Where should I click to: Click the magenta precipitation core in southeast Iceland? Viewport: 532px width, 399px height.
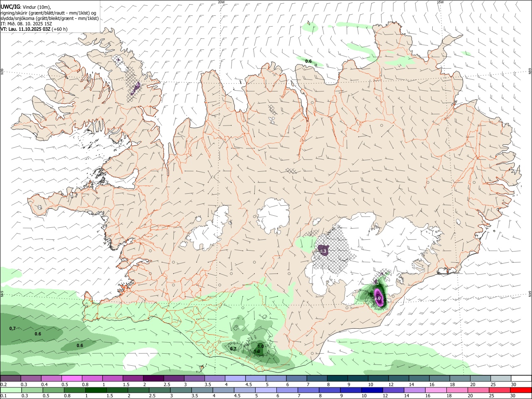(379, 298)
